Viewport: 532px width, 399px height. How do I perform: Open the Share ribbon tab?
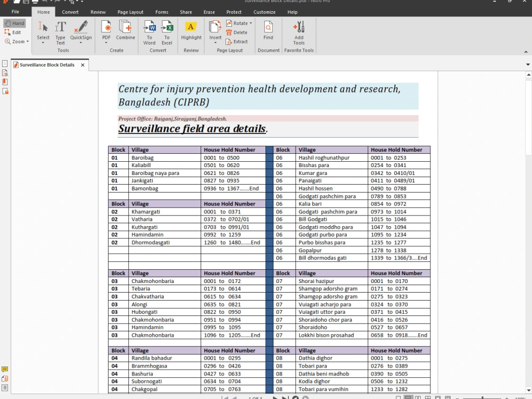pyautogui.click(x=186, y=12)
